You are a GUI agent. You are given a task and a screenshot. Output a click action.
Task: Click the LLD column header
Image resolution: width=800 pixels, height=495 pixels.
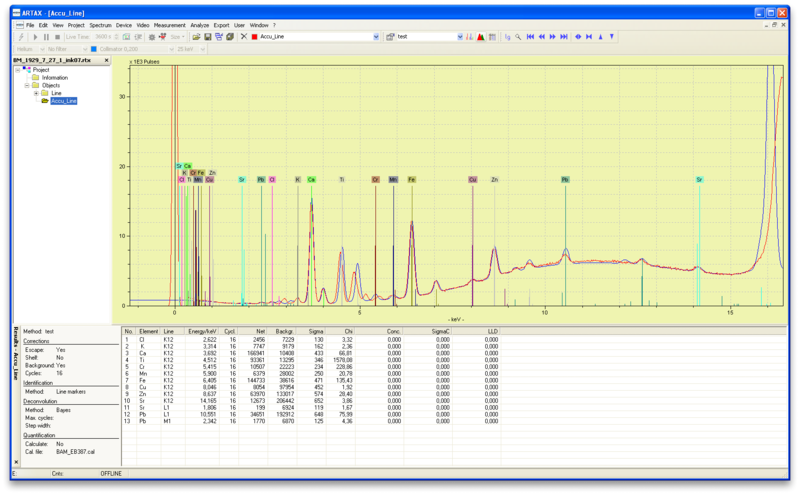click(477, 331)
